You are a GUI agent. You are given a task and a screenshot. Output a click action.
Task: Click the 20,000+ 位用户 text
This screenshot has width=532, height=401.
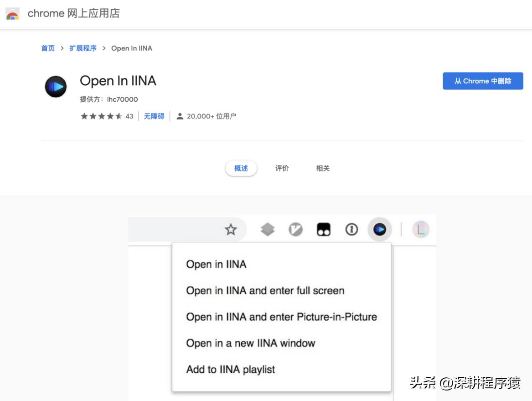pyautogui.click(x=212, y=116)
